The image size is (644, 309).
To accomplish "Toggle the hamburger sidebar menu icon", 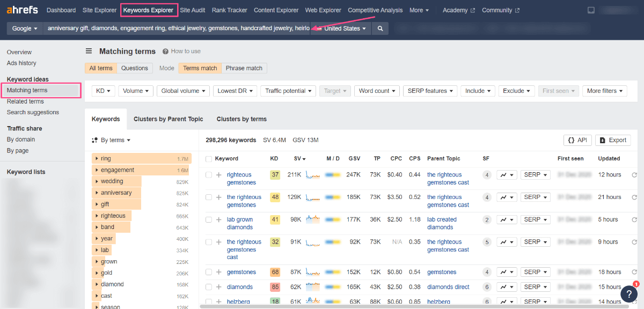I will [89, 51].
